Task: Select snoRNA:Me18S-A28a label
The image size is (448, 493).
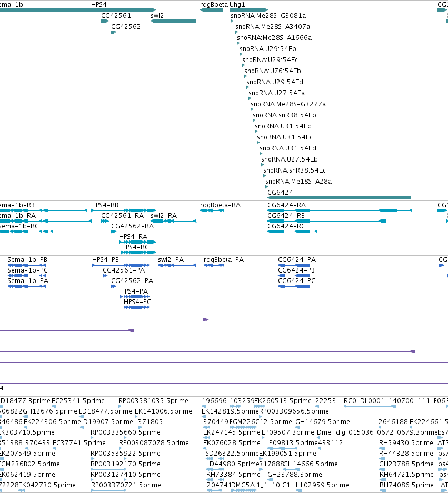Action: 298,181
